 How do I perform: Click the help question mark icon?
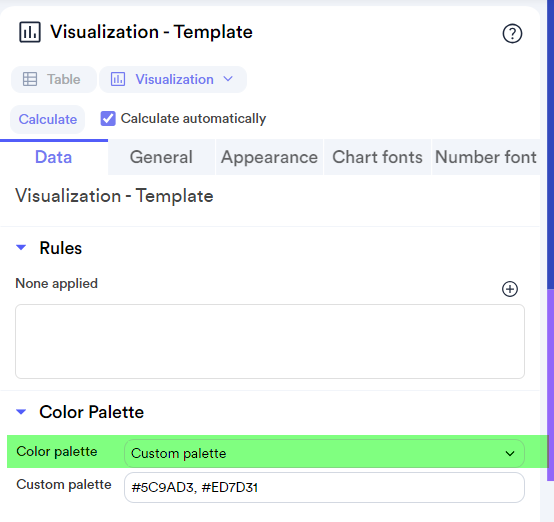coord(512,34)
